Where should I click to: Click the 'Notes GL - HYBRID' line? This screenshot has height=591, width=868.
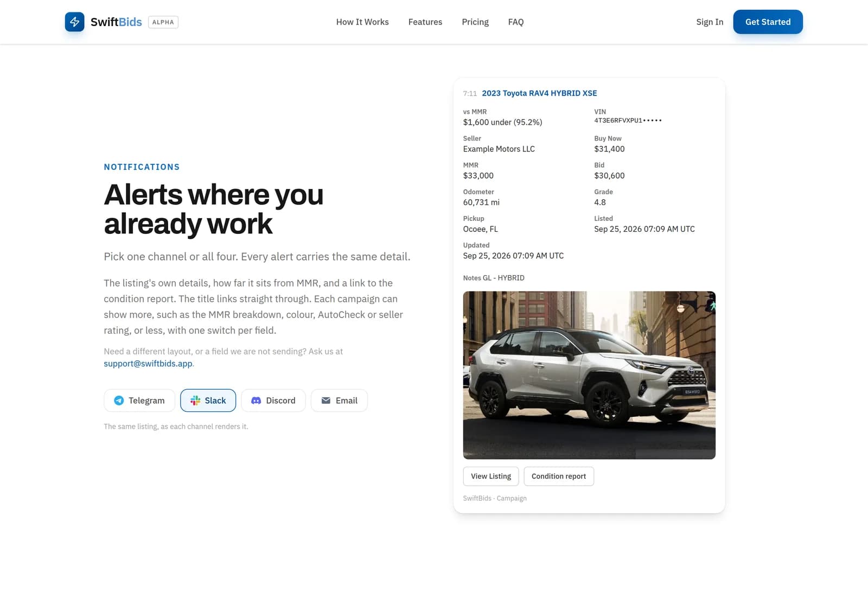494,278
